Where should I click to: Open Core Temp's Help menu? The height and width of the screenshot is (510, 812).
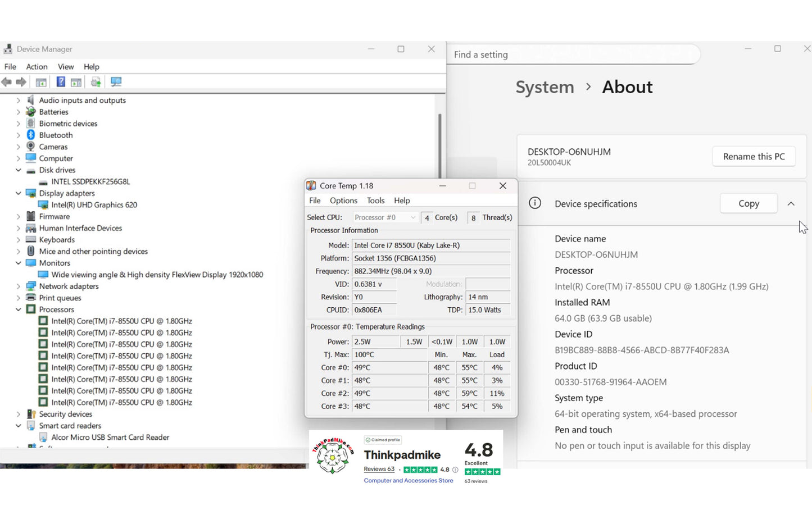402,201
